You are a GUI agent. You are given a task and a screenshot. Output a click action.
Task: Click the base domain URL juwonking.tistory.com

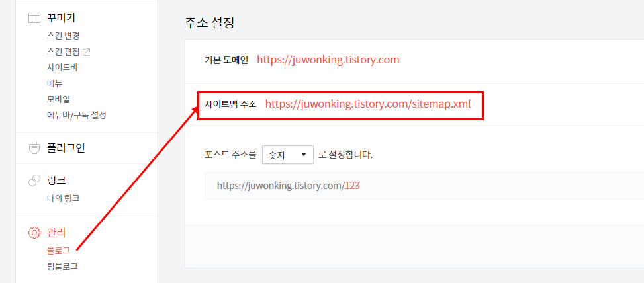coord(328,60)
